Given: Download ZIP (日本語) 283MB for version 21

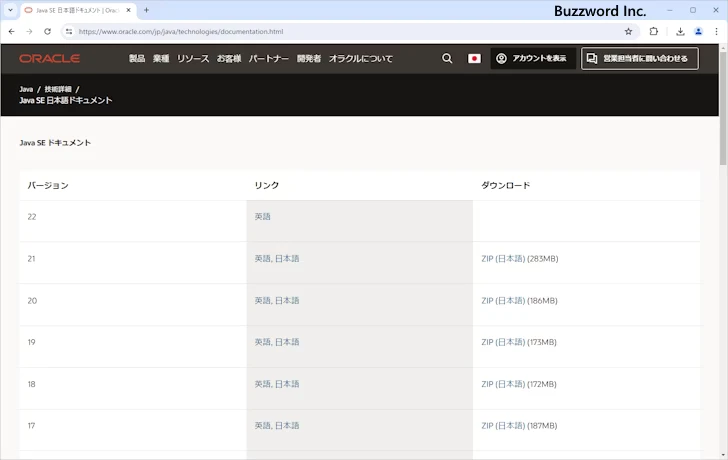Looking at the screenshot, I should point(520,259).
